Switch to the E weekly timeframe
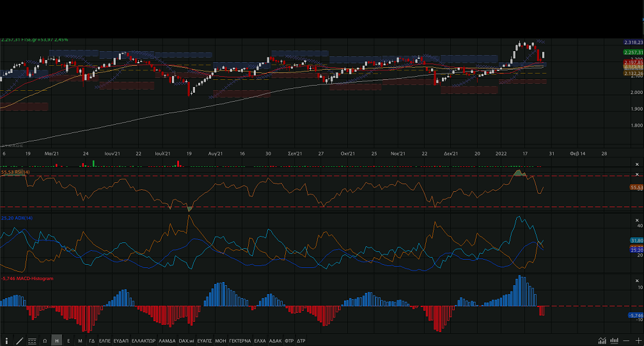 coord(68,341)
